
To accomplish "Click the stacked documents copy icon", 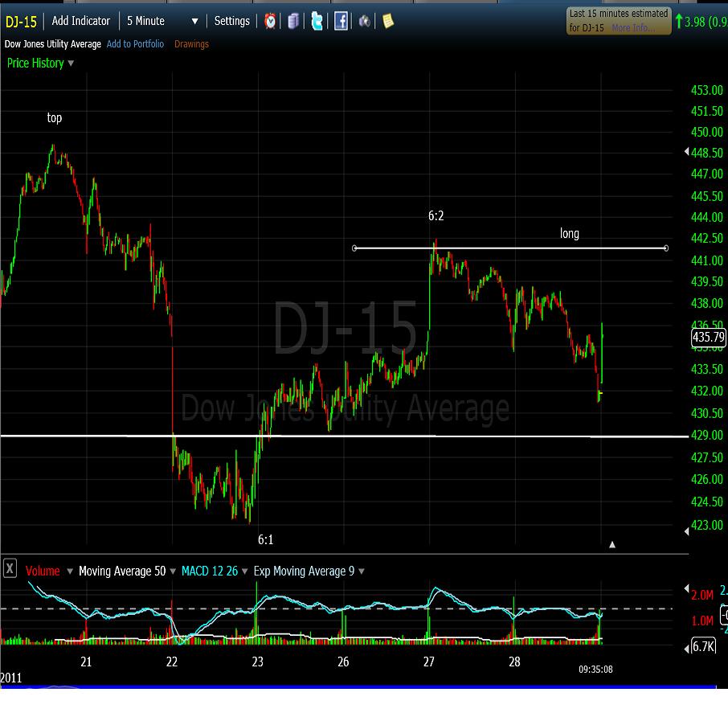I will [293, 22].
